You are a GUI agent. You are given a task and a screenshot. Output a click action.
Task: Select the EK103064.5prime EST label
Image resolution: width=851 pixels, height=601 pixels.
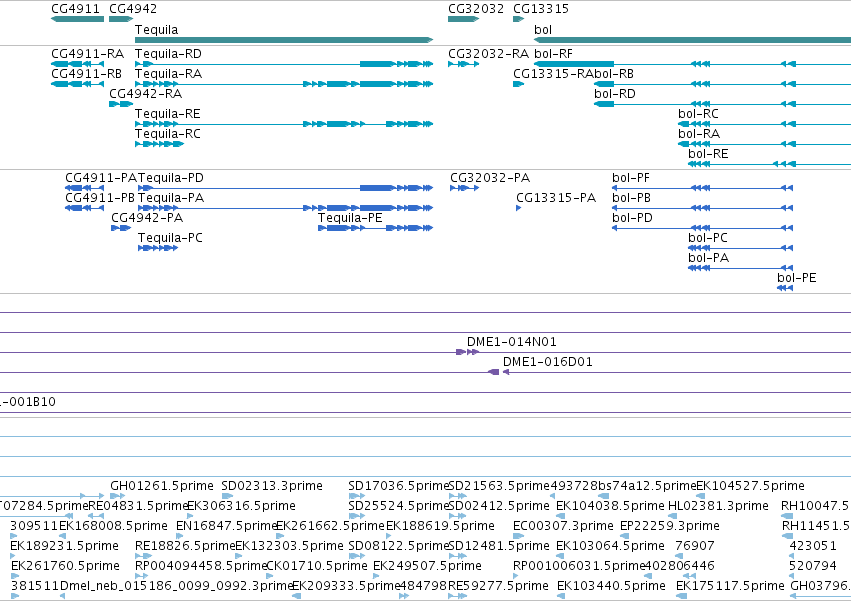pos(611,546)
